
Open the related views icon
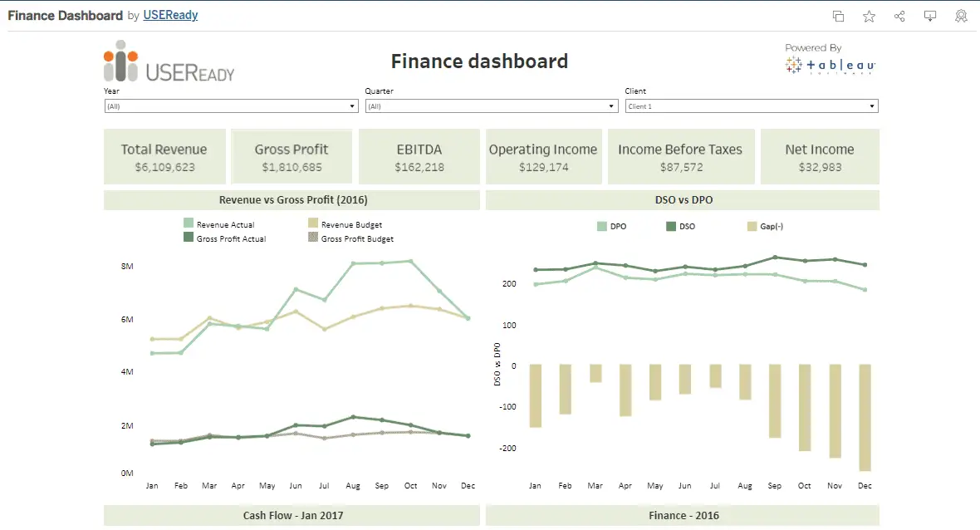click(x=838, y=16)
